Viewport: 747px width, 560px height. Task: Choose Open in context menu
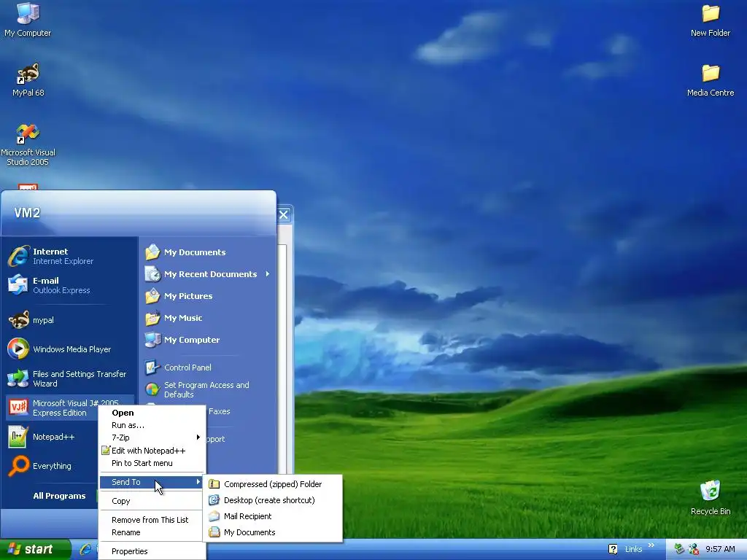coord(152,413)
